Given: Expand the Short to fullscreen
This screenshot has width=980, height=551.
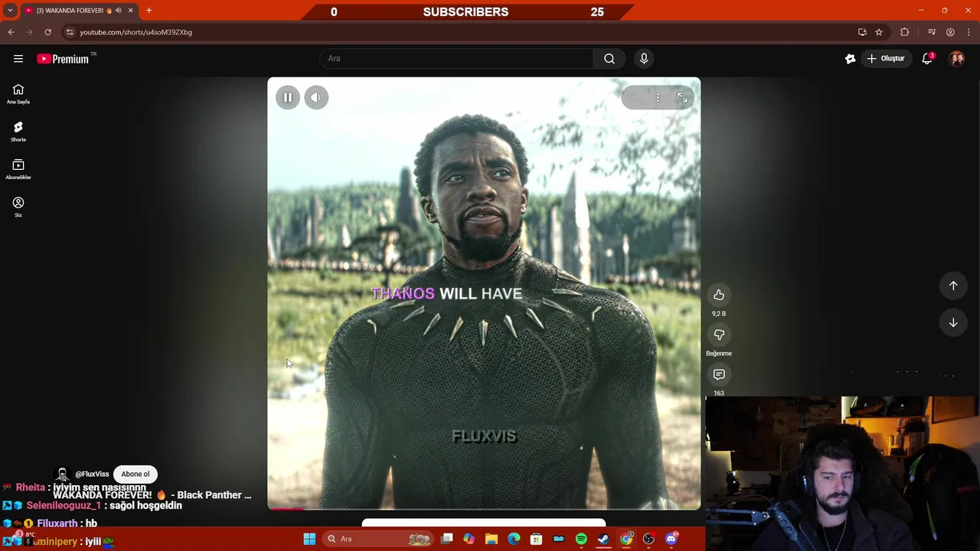Looking at the screenshot, I should [682, 98].
